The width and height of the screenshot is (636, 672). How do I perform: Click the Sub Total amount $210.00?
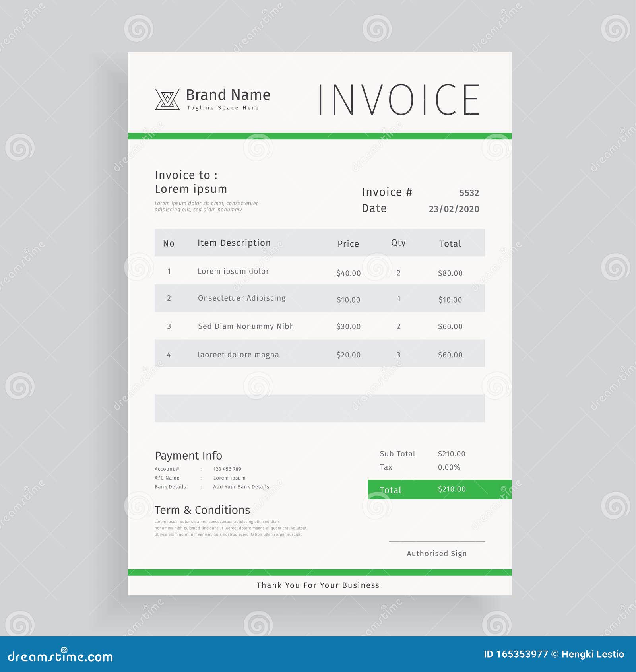point(452,453)
